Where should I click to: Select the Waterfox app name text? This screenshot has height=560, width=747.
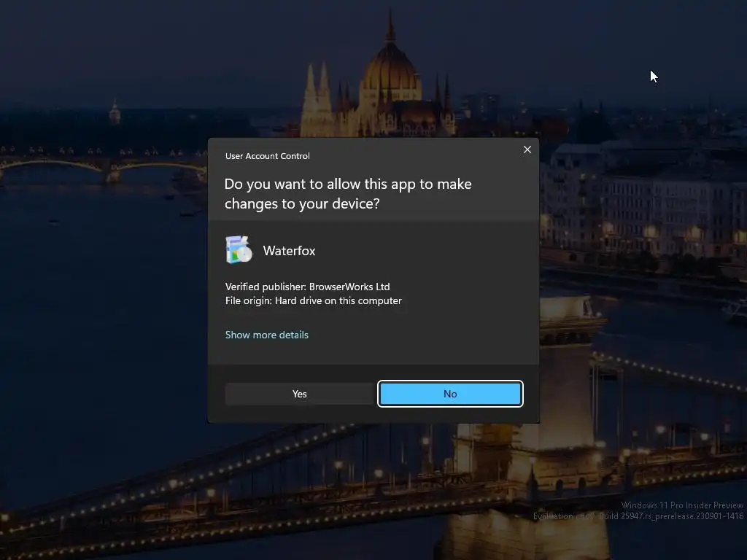tap(289, 251)
